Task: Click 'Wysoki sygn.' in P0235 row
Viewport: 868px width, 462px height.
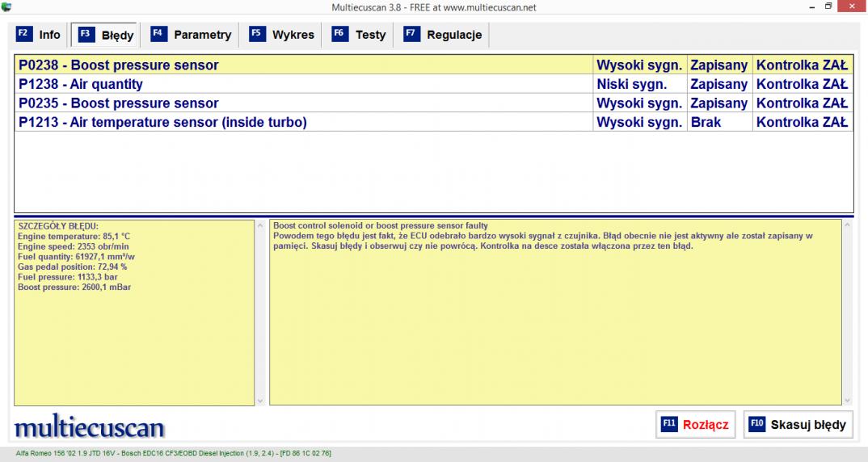Action: (x=639, y=103)
